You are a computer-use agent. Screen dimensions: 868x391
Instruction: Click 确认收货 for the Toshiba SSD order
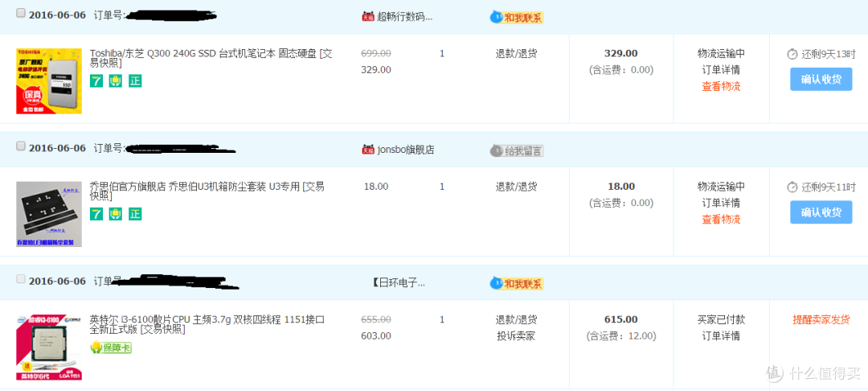(821, 79)
